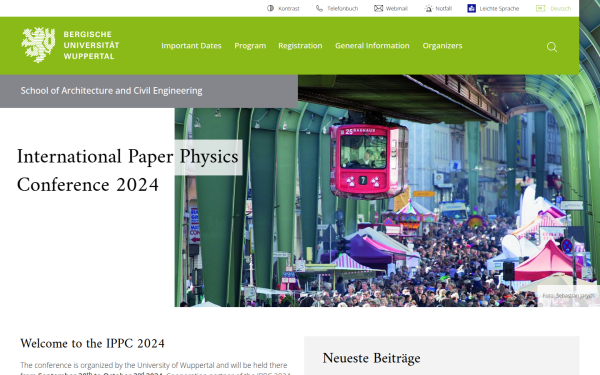Image resolution: width=600 pixels, height=375 pixels.
Task: Go to the Registration menu item
Action: [300, 46]
